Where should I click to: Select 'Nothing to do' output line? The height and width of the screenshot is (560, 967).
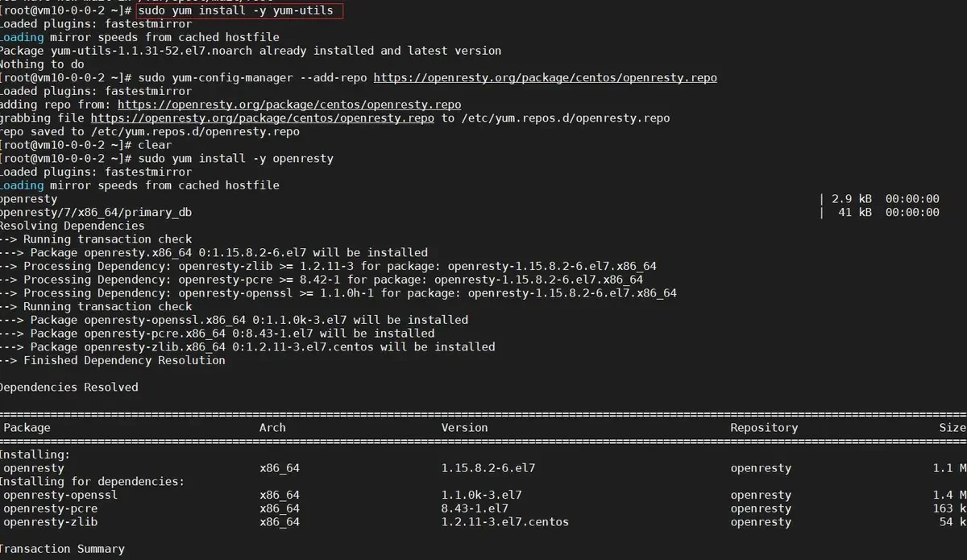pos(42,64)
